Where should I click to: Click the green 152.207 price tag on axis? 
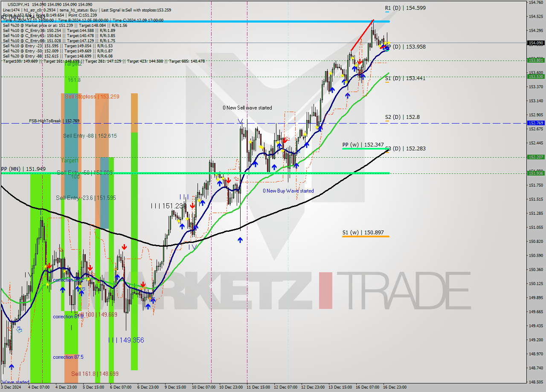(x=536, y=157)
